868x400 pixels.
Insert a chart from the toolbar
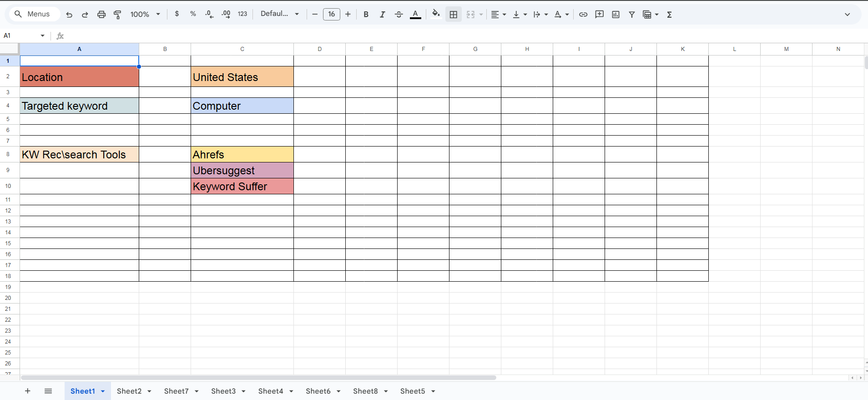click(x=616, y=15)
